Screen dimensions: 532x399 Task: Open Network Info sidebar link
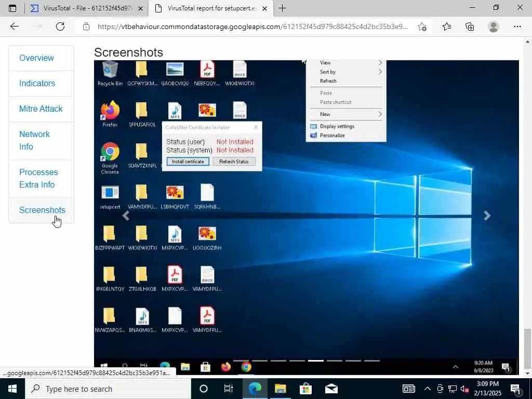click(34, 140)
